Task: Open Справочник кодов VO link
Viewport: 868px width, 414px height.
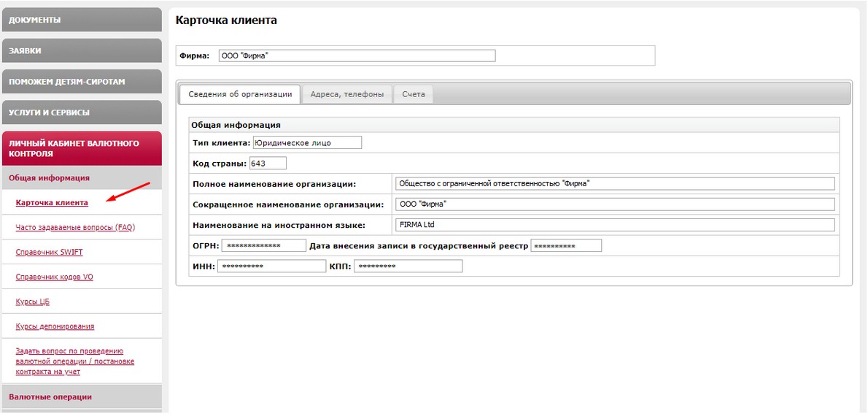Action: coord(54,277)
